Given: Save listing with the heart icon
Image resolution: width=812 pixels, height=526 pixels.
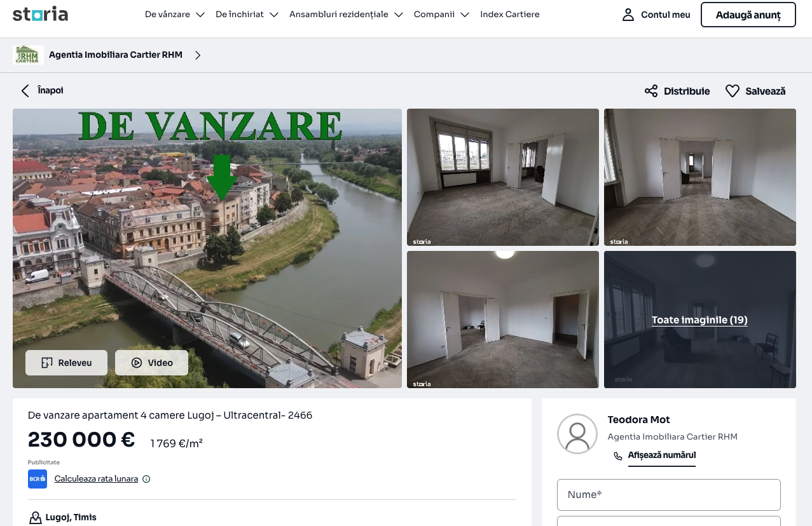Looking at the screenshot, I should [x=733, y=91].
